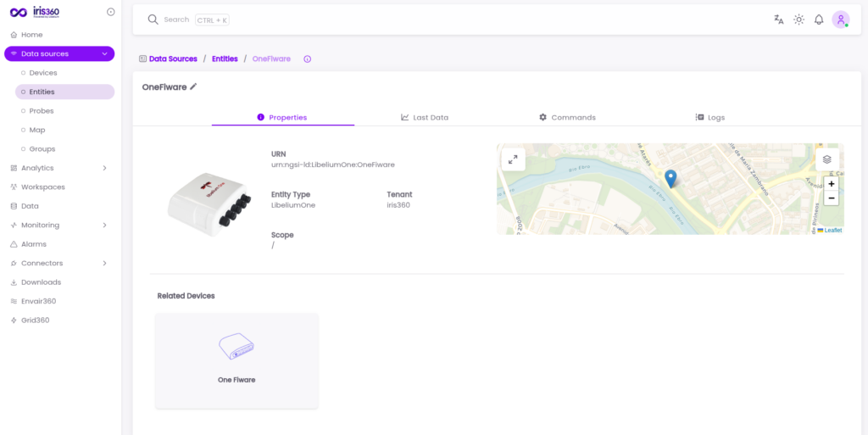Open the user profile avatar
This screenshot has height=435, width=868.
point(841,20)
